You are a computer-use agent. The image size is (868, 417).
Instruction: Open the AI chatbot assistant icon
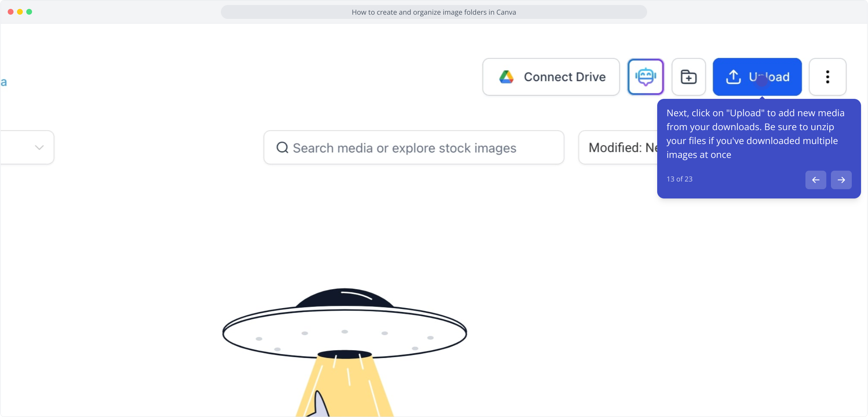[646, 77]
